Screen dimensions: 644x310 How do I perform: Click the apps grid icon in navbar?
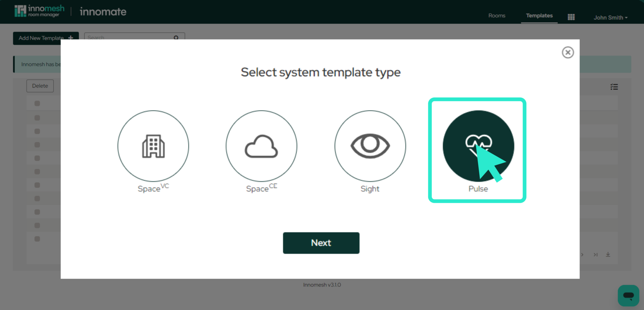tap(571, 17)
